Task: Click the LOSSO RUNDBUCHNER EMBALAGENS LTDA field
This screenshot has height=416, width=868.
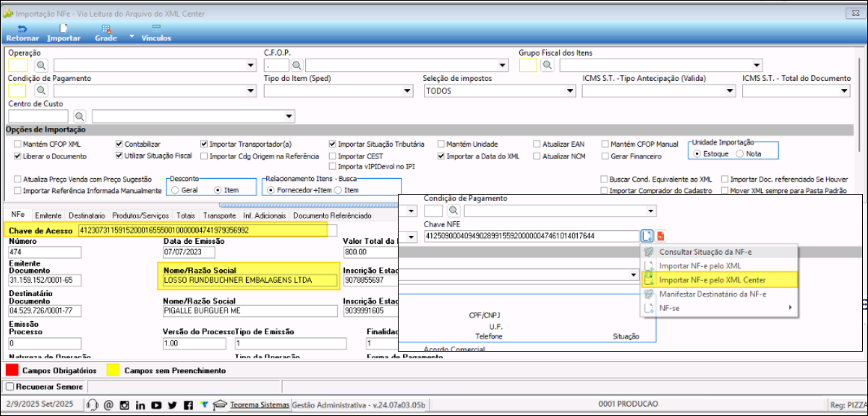Action: pos(250,280)
